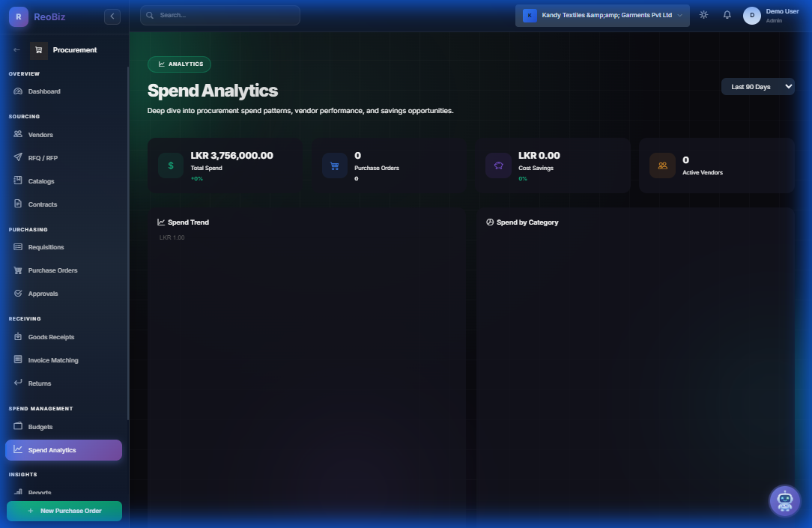
Task: Open the Goods Receipts page
Action: [49, 336]
